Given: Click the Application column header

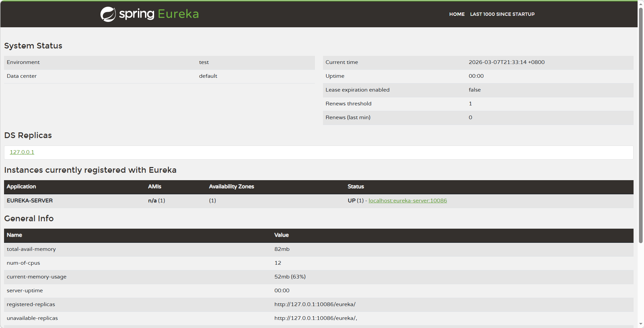Looking at the screenshot, I should pos(21,187).
